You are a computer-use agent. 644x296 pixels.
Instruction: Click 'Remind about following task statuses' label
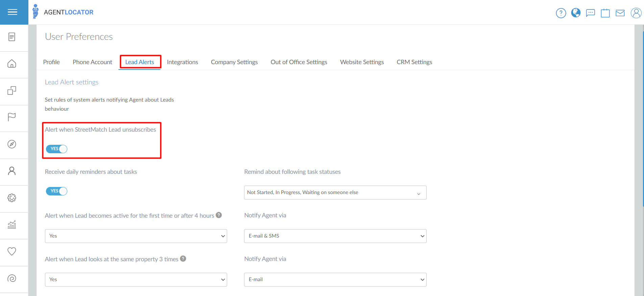(292, 172)
